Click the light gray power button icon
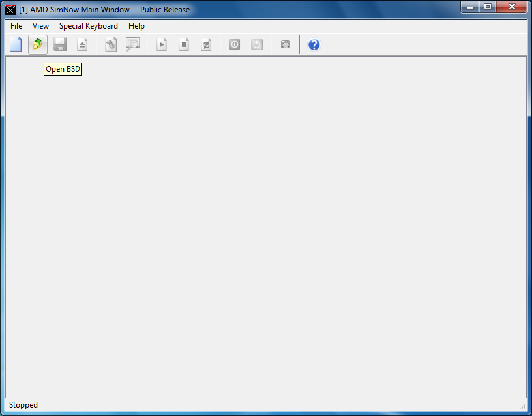 coord(257,44)
